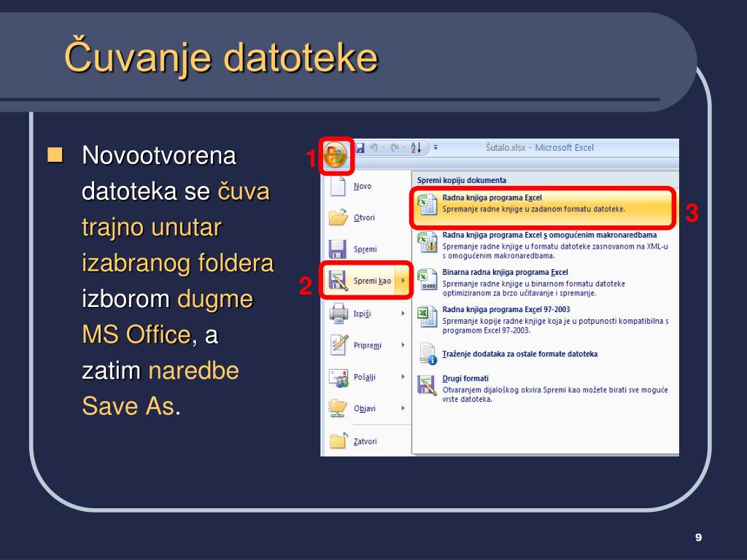Select the Objavi menu label
This screenshot has height=560, width=747.
[x=365, y=408]
